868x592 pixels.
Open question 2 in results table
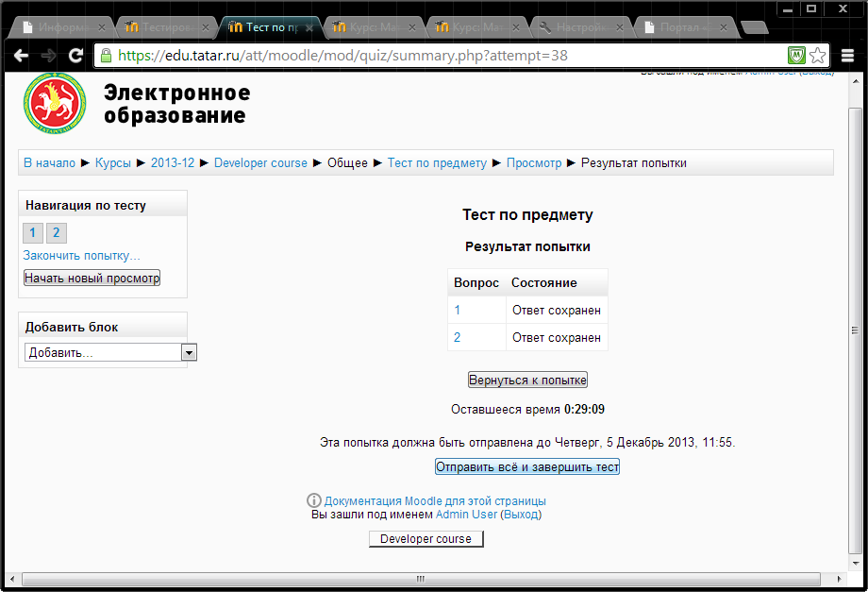[458, 337]
